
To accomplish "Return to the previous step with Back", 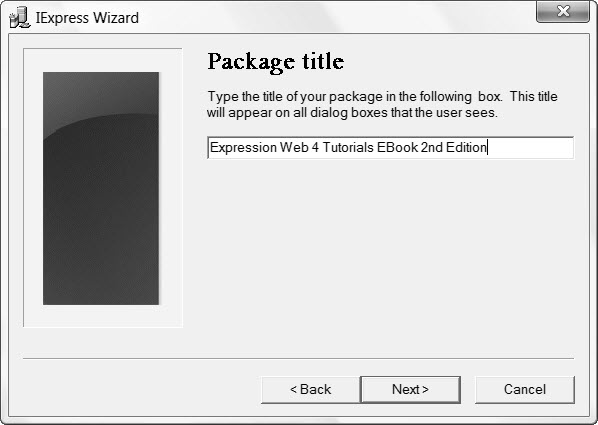I will [310, 390].
